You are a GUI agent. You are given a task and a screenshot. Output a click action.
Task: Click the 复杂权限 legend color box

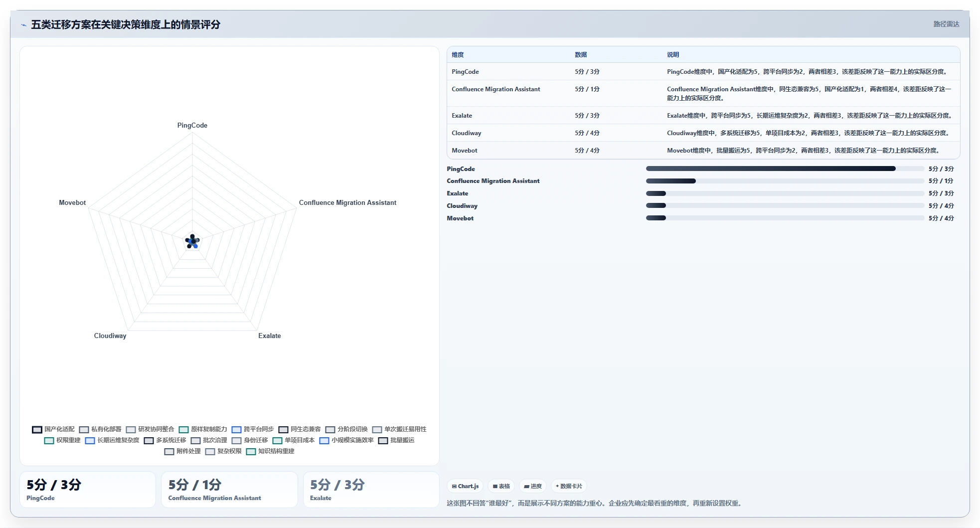coord(210,451)
